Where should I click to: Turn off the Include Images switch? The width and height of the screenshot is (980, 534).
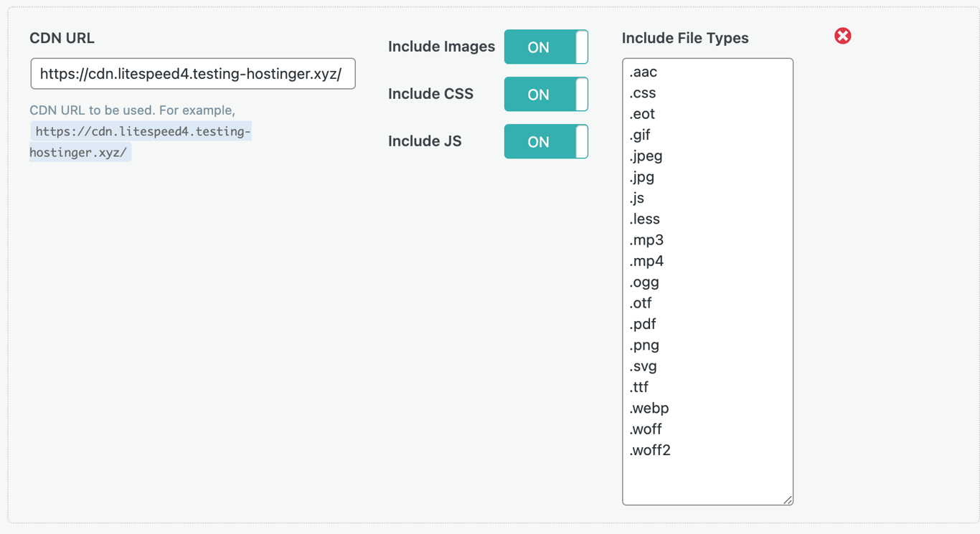click(x=546, y=47)
